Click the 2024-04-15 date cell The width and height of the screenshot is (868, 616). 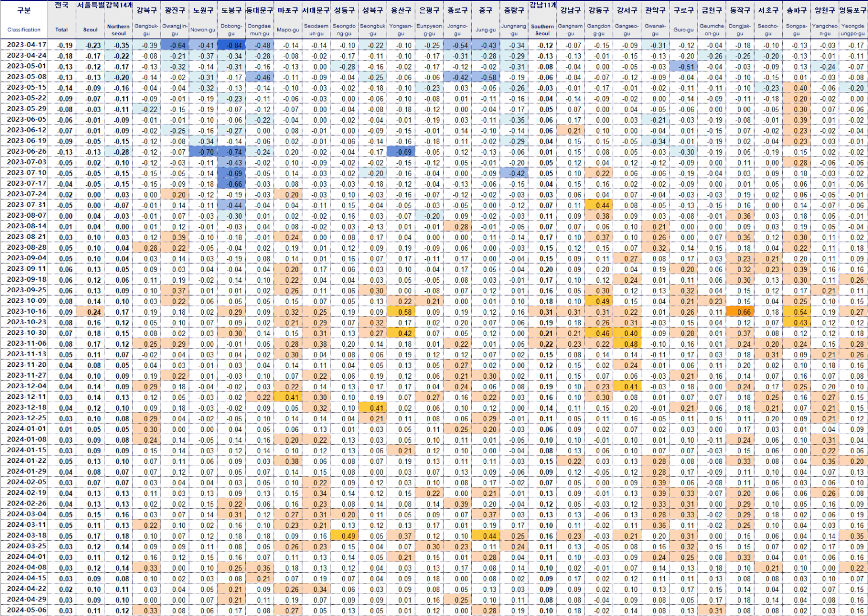click(26, 578)
